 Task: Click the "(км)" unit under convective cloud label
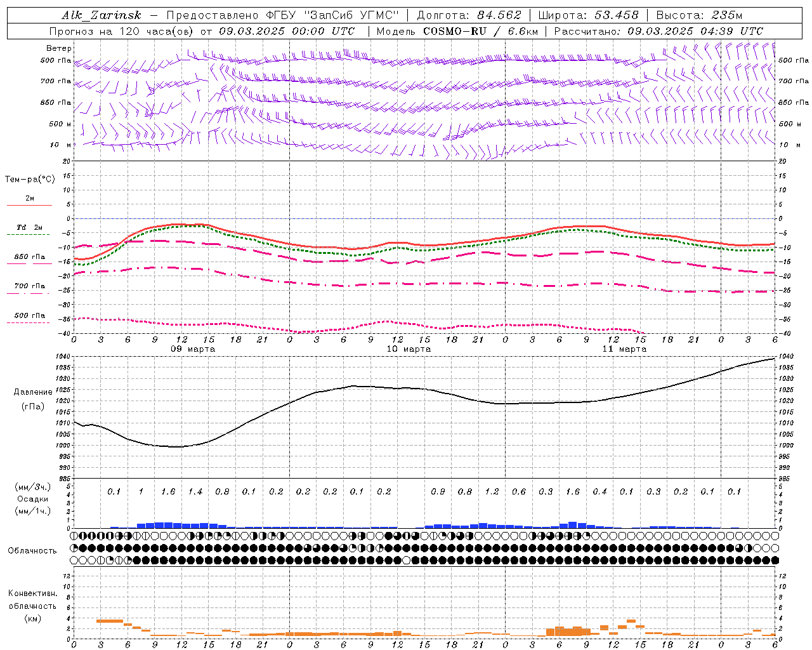33,618
